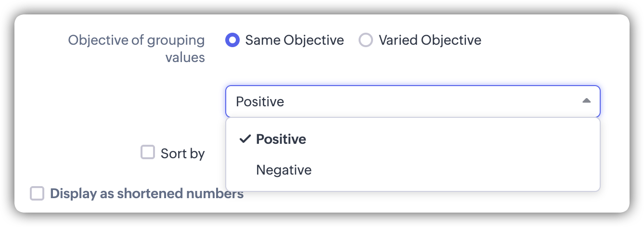The image size is (644, 227).
Task: Enable the Display as shortened numbers checkbox
Action: (37, 194)
